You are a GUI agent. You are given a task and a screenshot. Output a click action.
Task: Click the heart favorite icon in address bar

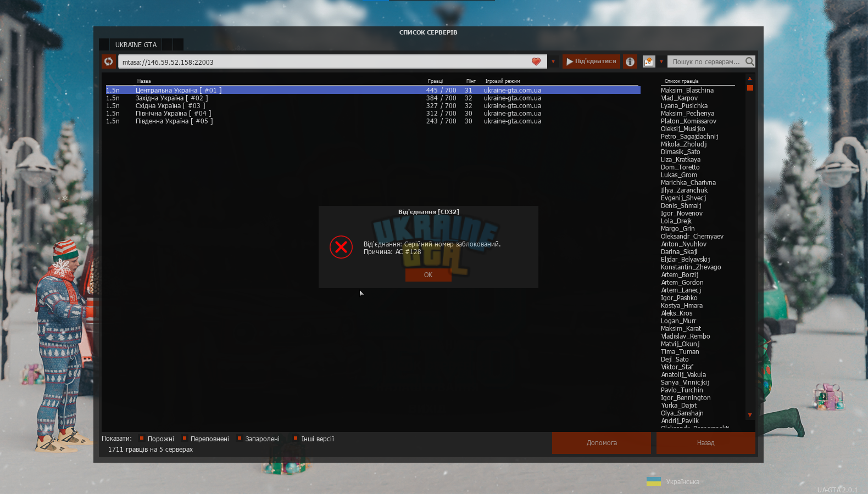(x=536, y=61)
